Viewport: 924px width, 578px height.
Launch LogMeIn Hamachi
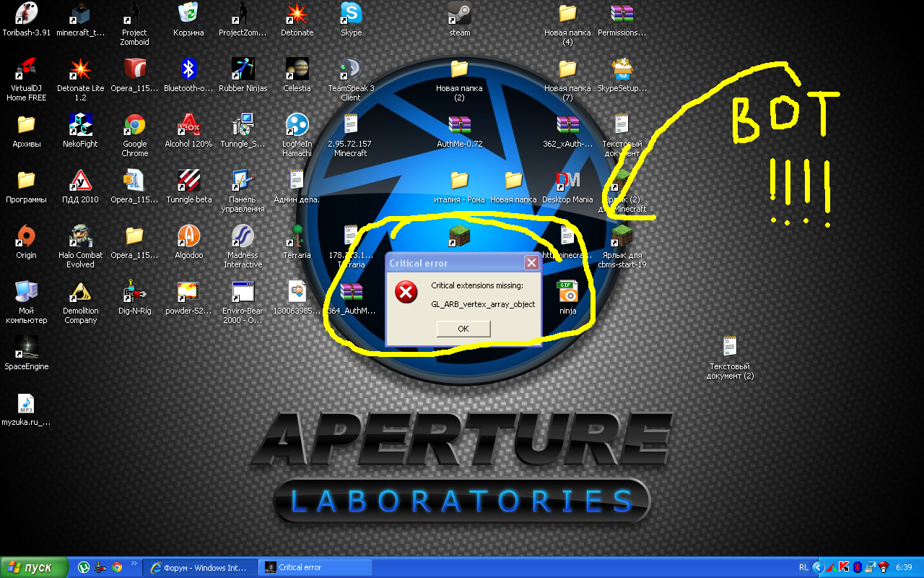[297, 135]
